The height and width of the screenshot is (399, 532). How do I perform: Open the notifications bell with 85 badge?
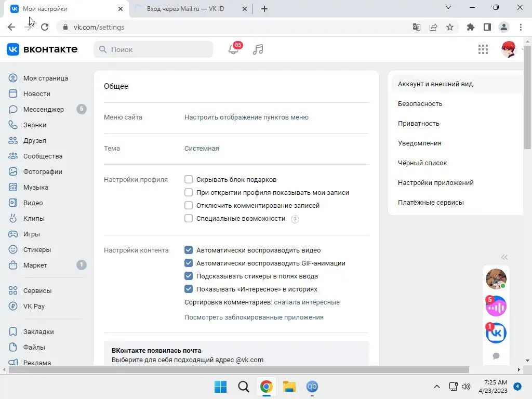pos(234,49)
